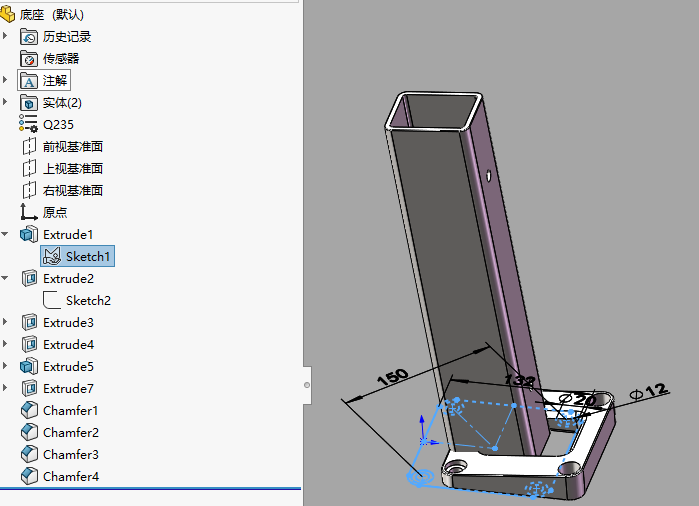The image size is (699, 506).
Task: Click the Extrude1 boss feature icon
Action: (29, 234)
